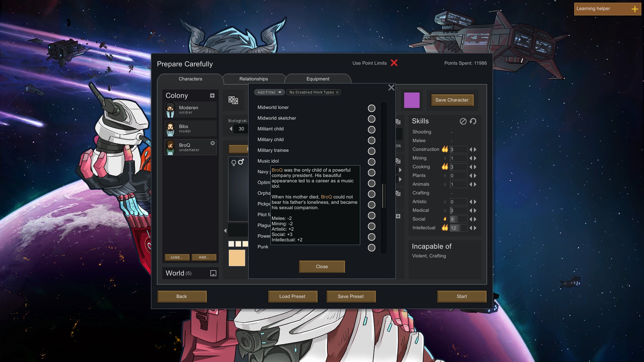This screenshot has height=362, width=644.
Task: Decrease biological age with left arrow
Action: pos(231,129)
